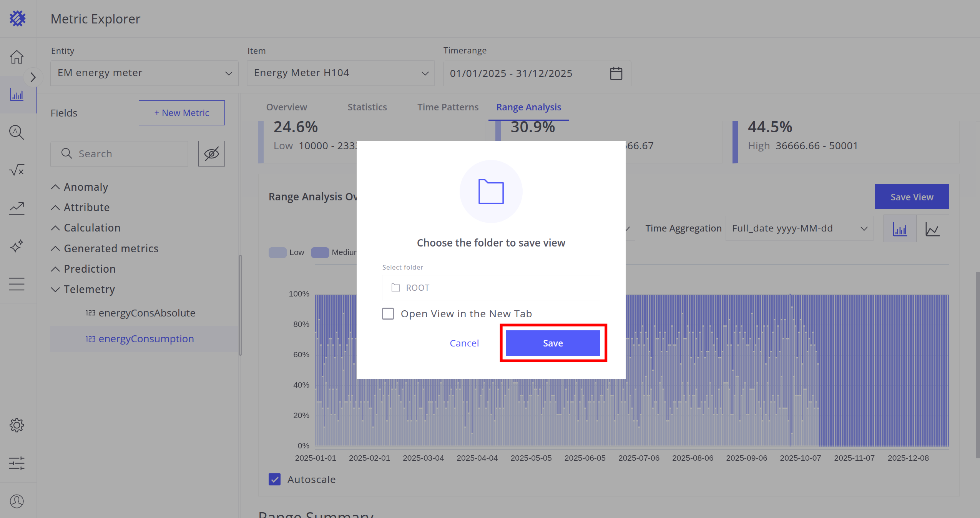Collapse the Telemetry fields group

pos(55,289)
